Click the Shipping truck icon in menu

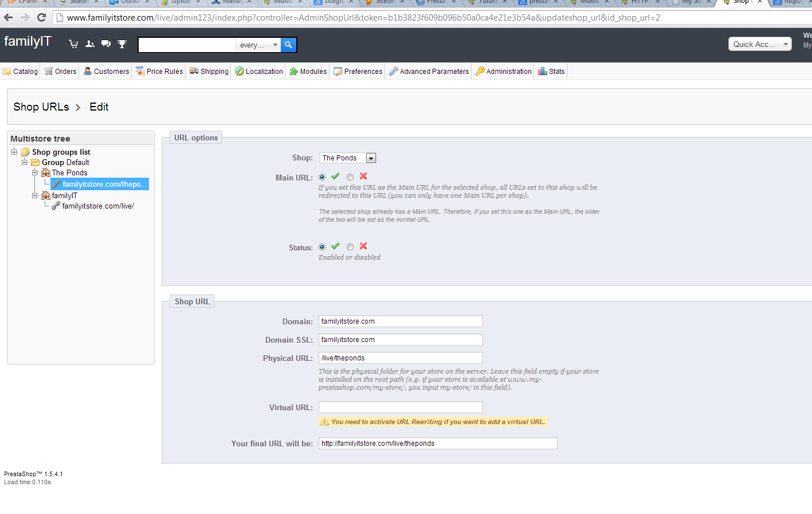point(194,72)
